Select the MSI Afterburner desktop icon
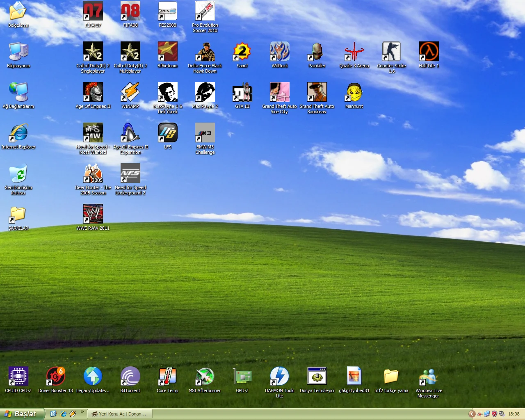525x420 pixels. (205, 377)
